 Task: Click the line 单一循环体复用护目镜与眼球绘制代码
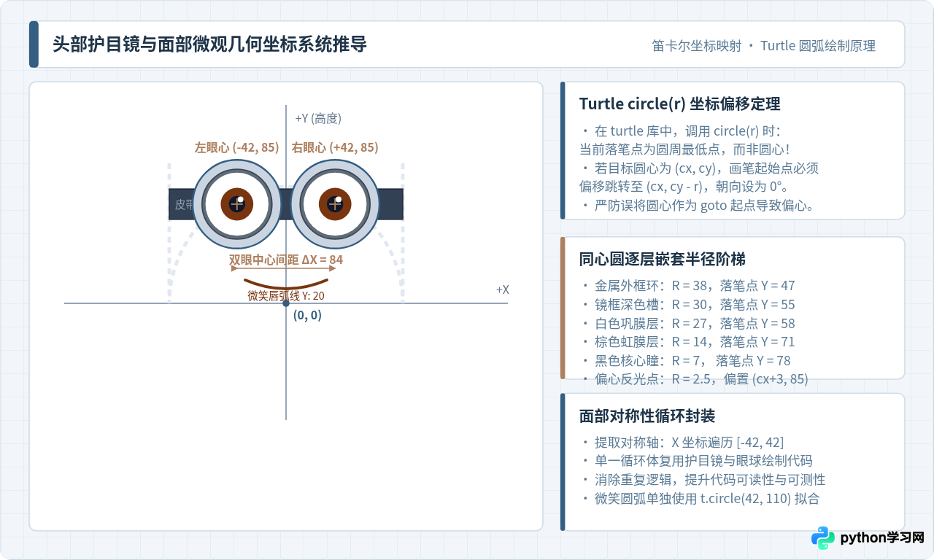tap(697, 461)
